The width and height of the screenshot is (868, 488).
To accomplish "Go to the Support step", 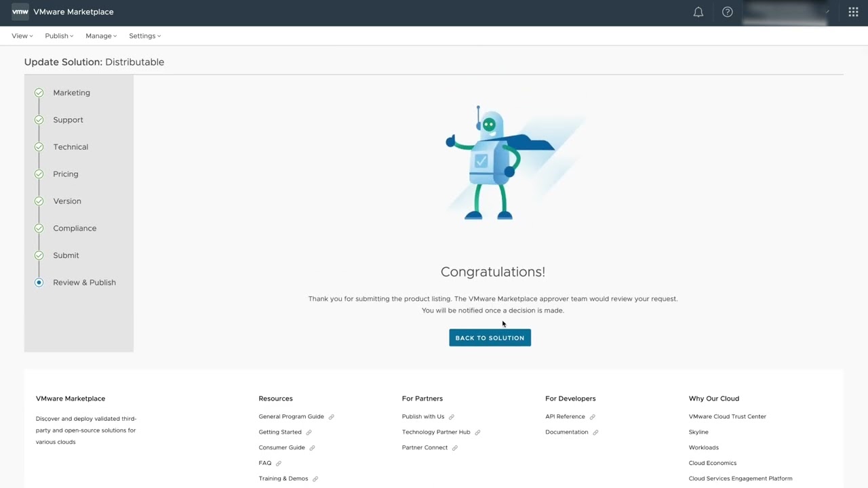I will (x=68, y=120).
